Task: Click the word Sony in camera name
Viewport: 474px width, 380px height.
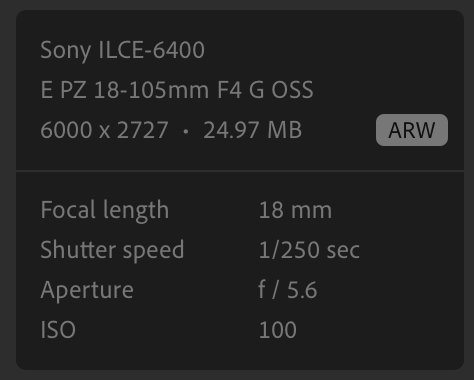Action: (65, 51)
